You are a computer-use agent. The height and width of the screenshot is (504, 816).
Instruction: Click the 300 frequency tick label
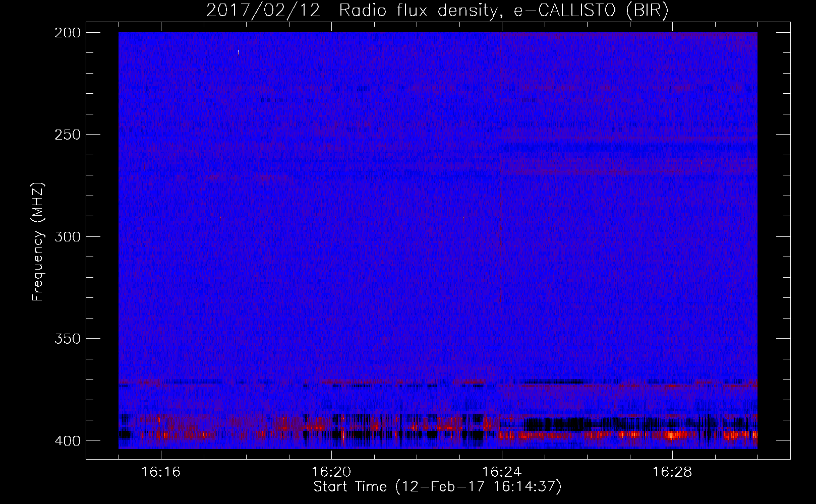(x=67, y=236)
